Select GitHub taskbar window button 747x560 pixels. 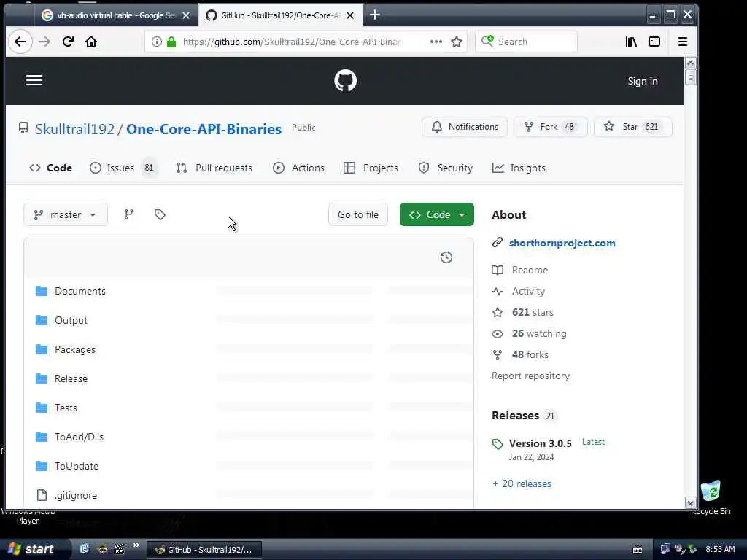click(x=204, y=550)
